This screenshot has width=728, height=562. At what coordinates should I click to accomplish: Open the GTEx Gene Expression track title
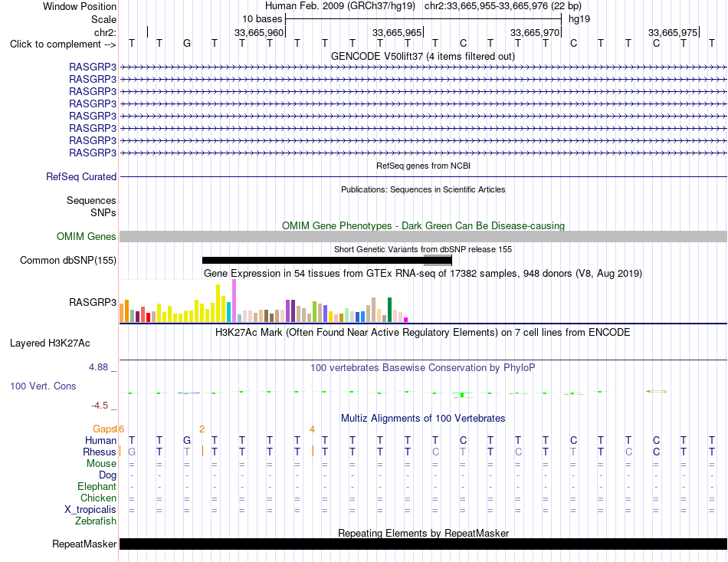point(423,273)
